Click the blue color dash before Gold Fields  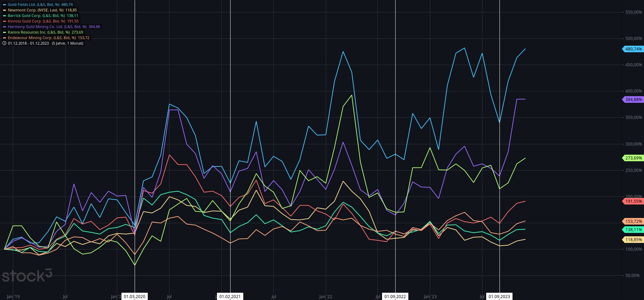tap(4, 5)
